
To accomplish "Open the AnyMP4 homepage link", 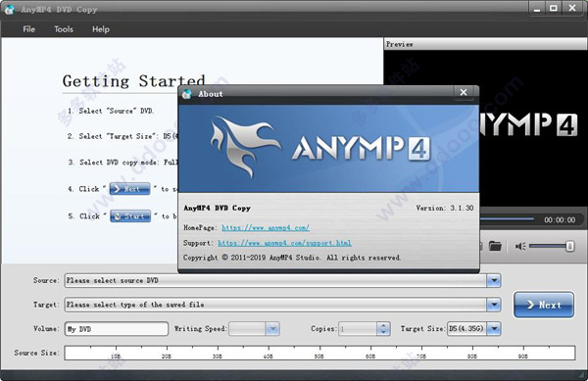I will point(266,227).
